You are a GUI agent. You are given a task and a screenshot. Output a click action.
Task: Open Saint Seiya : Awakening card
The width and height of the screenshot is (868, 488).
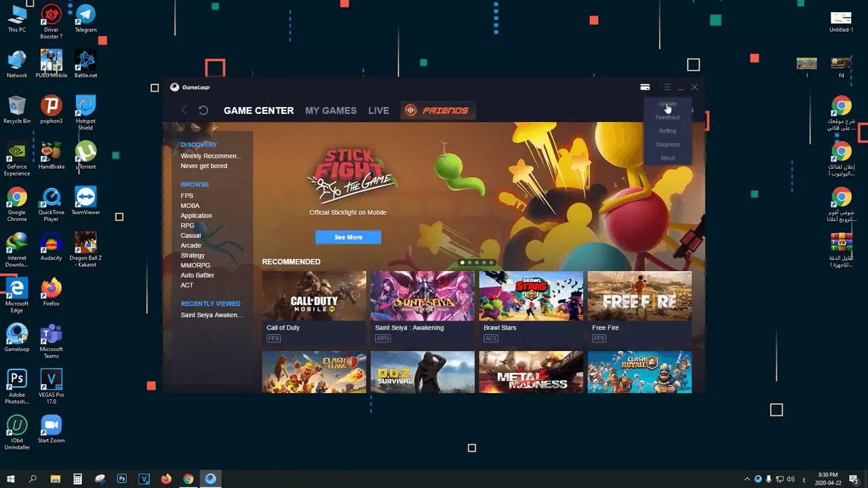(422, 308)
